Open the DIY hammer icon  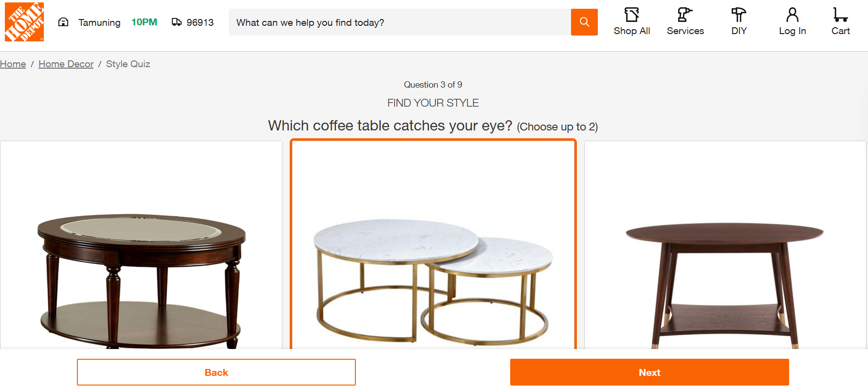739,15
